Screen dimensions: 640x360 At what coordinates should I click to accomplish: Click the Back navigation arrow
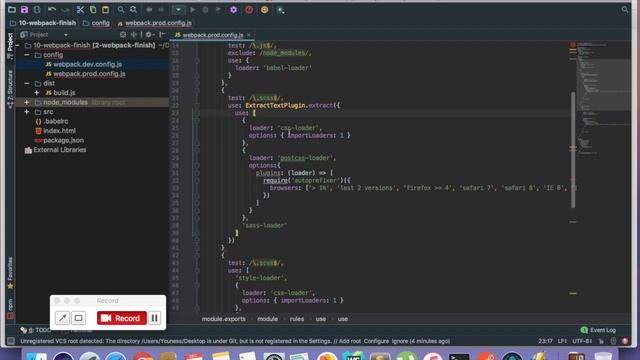(149, 10)
